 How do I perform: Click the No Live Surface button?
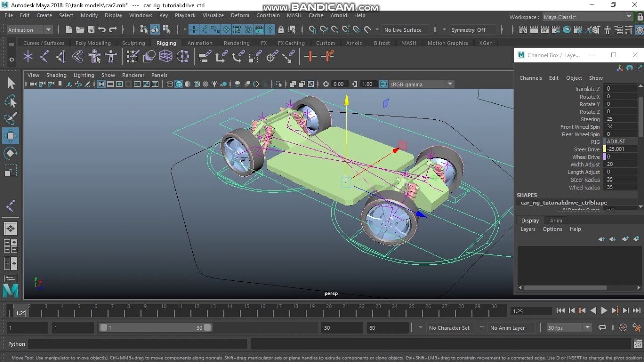click(405, 29)
